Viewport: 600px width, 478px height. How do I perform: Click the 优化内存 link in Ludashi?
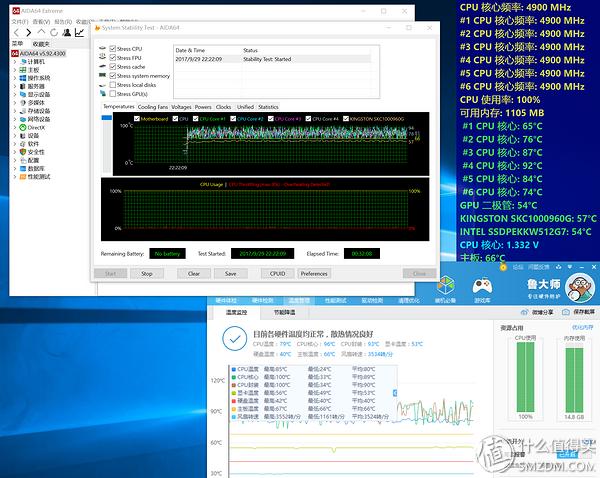click(x=582, y=327)
